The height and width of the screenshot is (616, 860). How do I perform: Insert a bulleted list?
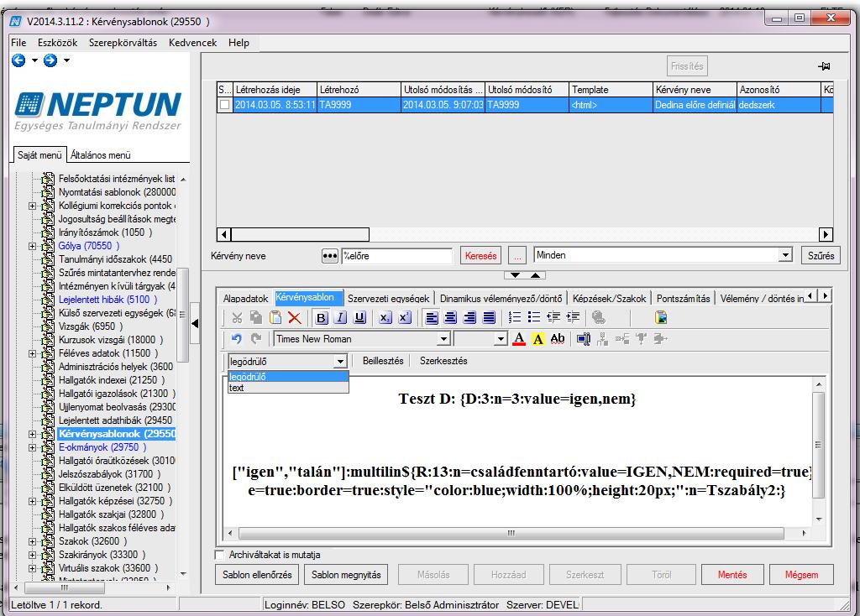533,316
